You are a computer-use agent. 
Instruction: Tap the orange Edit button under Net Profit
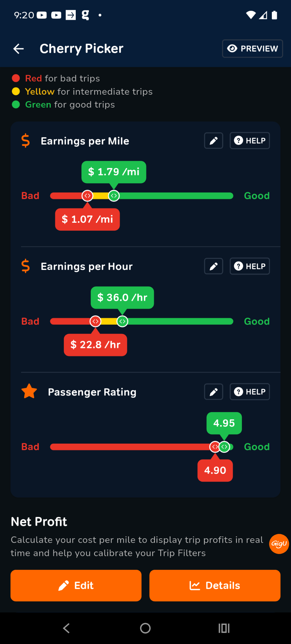click(76, 585)
